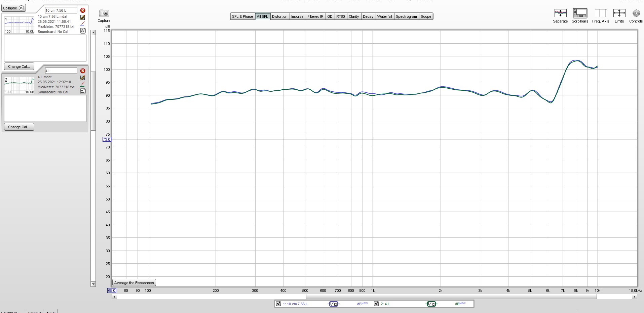Edit the 10 cm 7.56 L name field

point(61,10)
